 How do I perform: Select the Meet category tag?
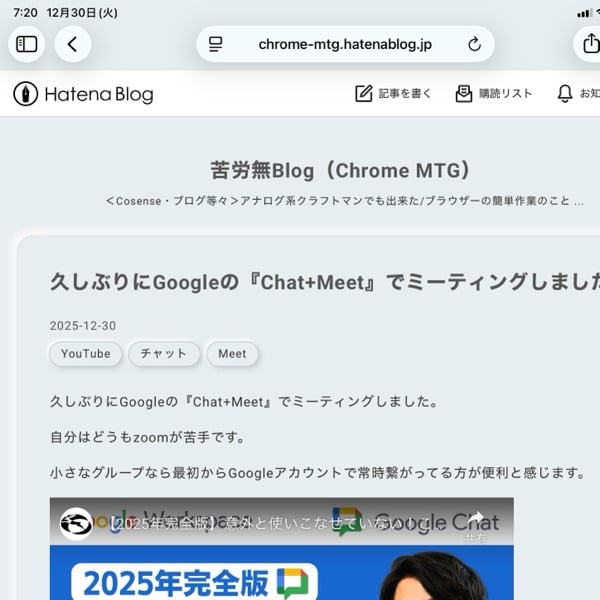[x=232, y=354]
